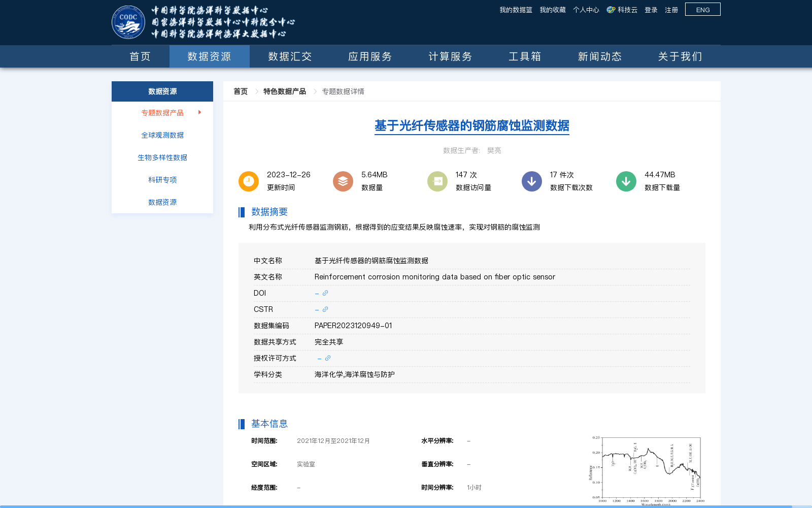Click the 登录 link
This screenshot has height=508, width=812.
(651, 10)
